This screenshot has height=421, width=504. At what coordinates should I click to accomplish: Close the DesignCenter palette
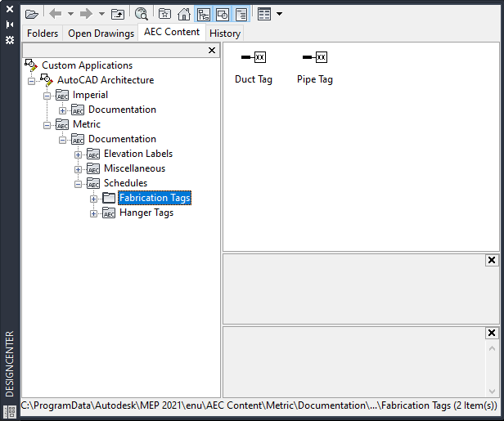[10, 9]
